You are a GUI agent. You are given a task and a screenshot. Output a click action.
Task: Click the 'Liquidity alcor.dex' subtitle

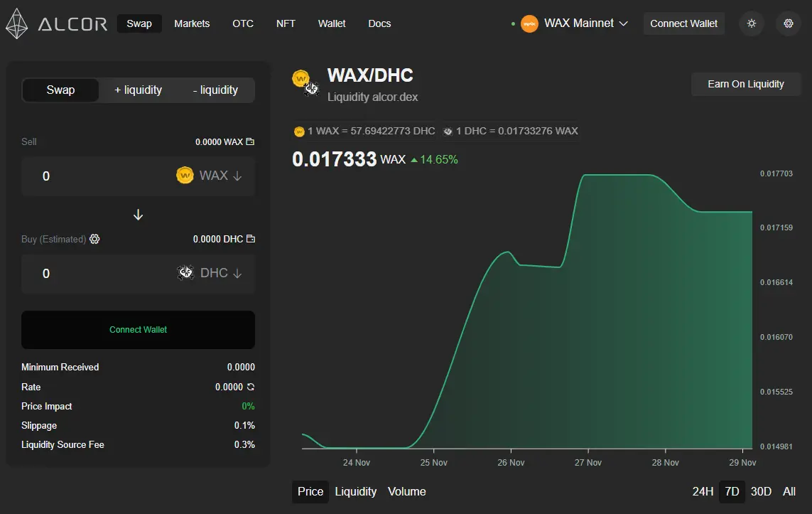pyautogui.click(x=372, y=97)
